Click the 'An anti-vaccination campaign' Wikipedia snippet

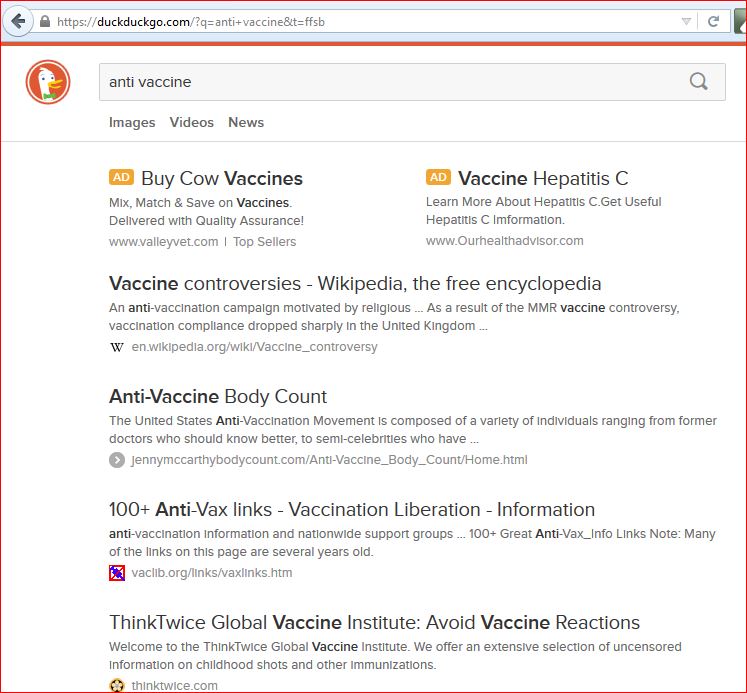point(394,317)
